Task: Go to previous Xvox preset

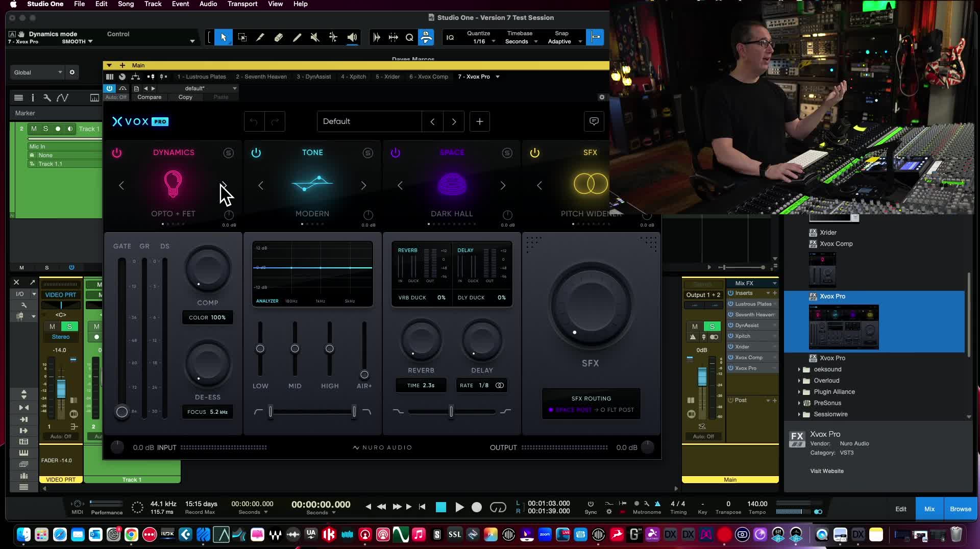Action: pyautogui.click(x=432, y=121)
